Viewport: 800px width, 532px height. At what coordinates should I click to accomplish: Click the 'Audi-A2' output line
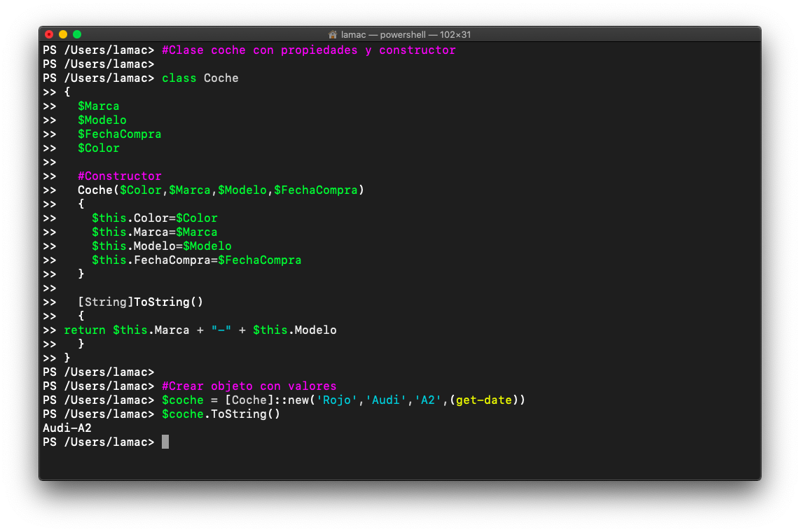[x=67, y=428]
